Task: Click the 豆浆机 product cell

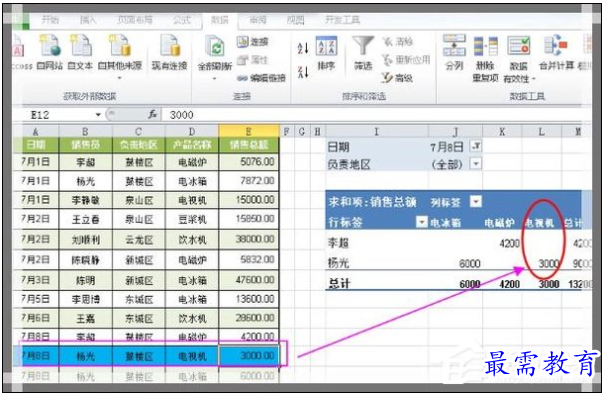Action: [192, 220]
